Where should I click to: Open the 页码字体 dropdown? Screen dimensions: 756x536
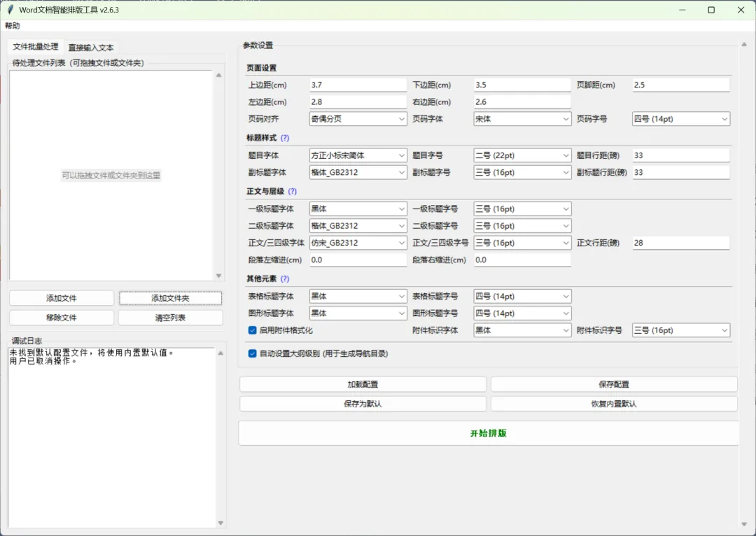[x=523, y=119]
